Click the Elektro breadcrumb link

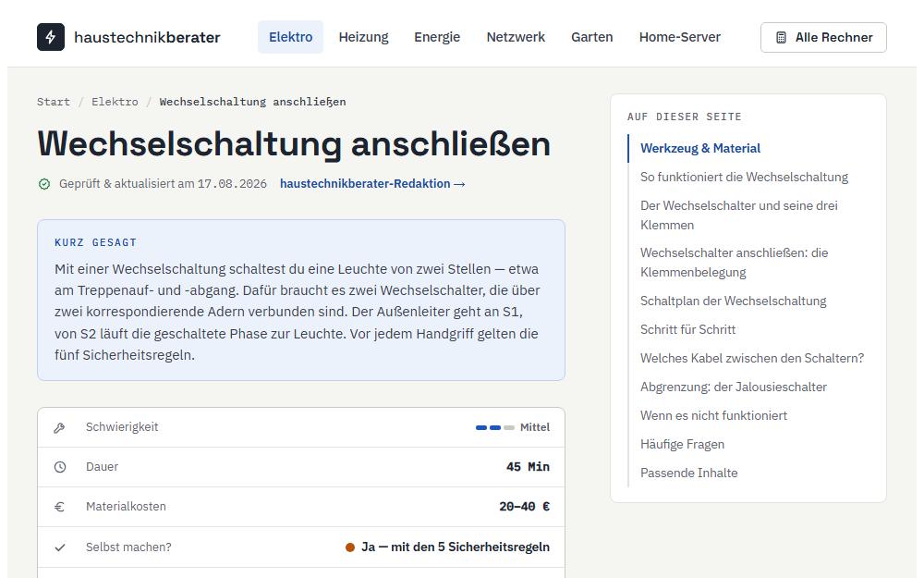tap(115, 102)
